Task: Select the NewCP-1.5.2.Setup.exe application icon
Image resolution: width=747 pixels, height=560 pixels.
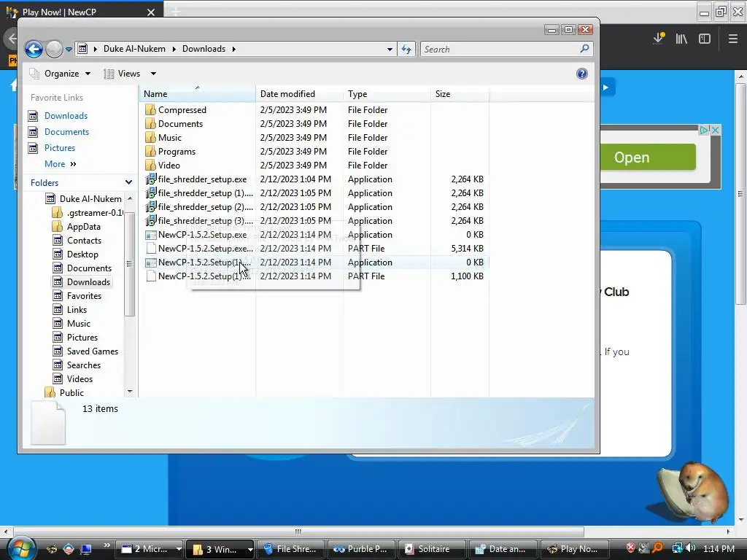Action: click(x=150, y=235)
